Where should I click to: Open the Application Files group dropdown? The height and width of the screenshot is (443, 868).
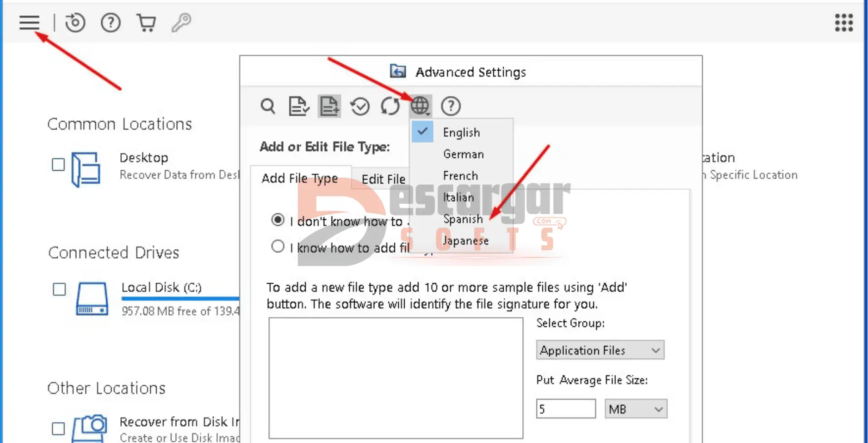click(x=600, y=350)
